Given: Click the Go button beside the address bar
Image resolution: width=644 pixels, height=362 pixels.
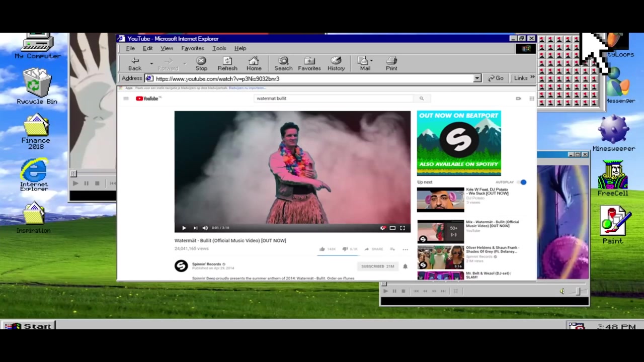Looking at the screenshot, I should [496, 78].
